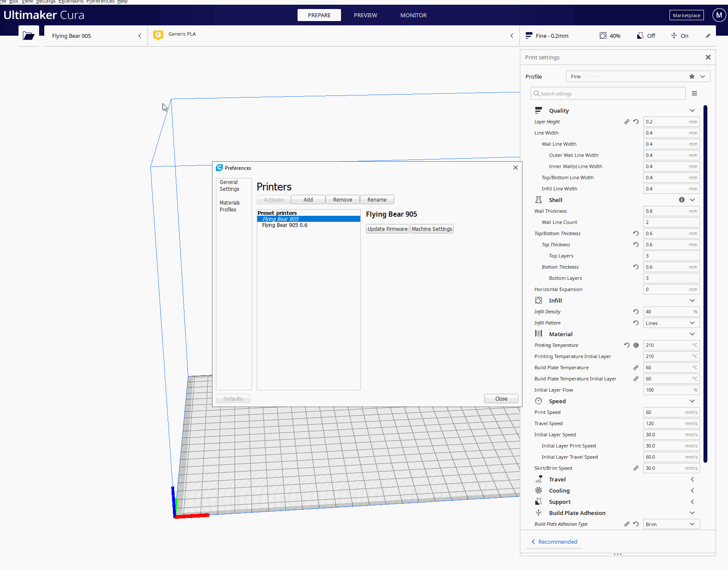Click Remove printer button
This screenshot has width=728, height=570.
pos(343,199)
